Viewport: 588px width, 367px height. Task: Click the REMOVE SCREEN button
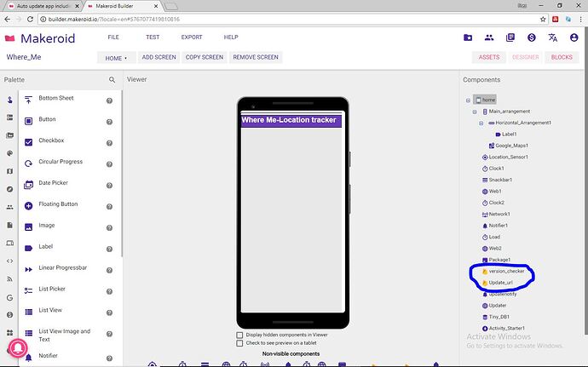tap(256, 57)
